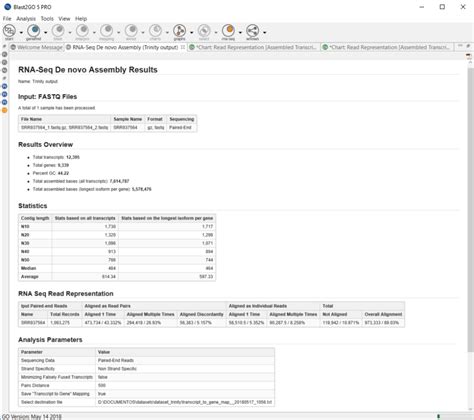Click the Average row label

click(x=35, y=276)
